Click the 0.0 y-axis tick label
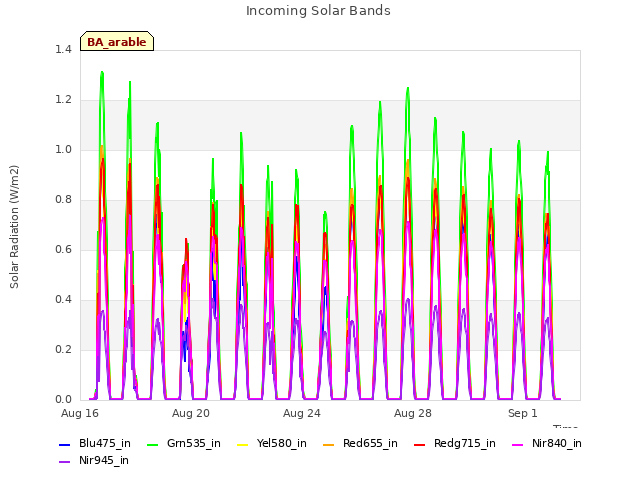The height and width of the screenshot is (480, 640). click(63, 400)
